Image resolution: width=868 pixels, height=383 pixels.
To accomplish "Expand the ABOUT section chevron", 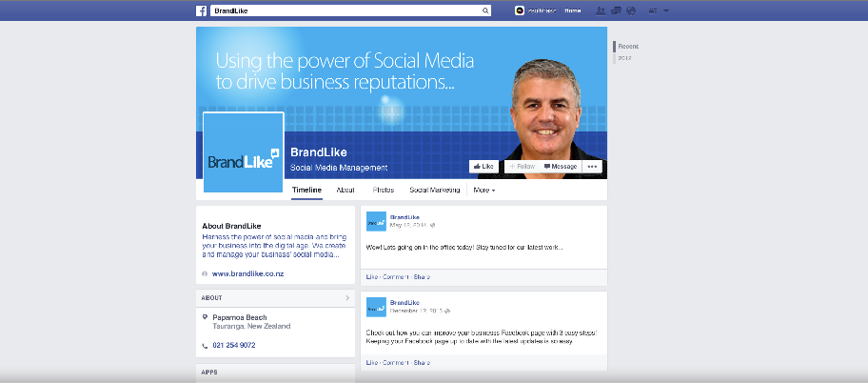I will point(347,297).
